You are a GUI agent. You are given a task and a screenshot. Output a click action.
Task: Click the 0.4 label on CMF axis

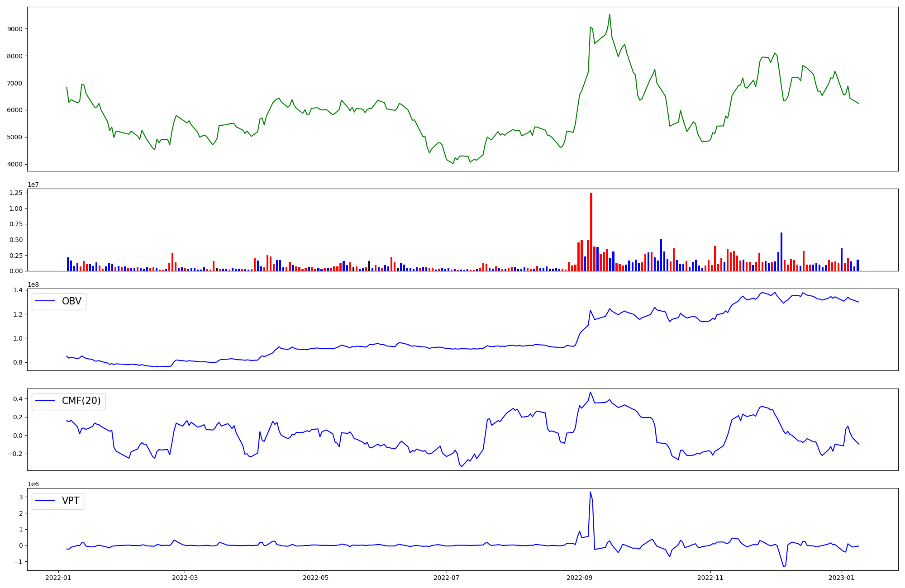[18, 399]
